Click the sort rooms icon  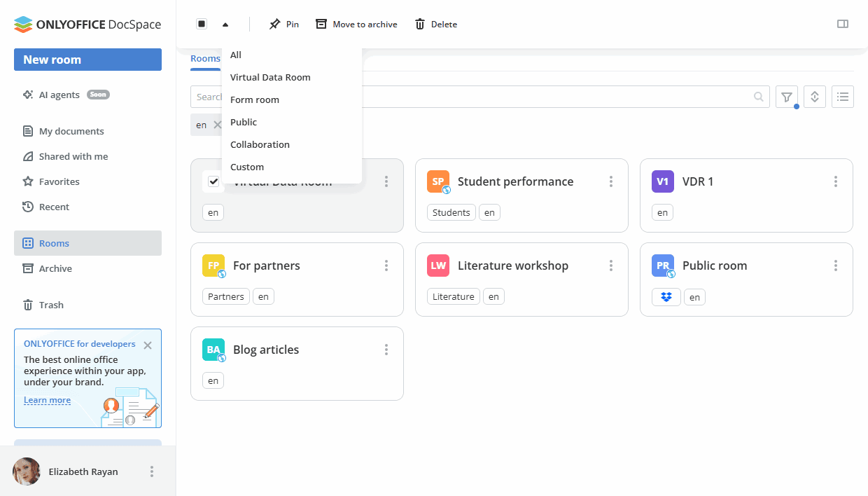pyautogui.click(x=814, y=97)
